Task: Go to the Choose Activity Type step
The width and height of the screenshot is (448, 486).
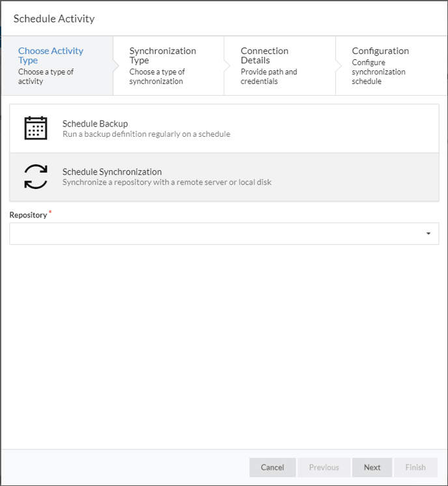Action: (57, 66)
